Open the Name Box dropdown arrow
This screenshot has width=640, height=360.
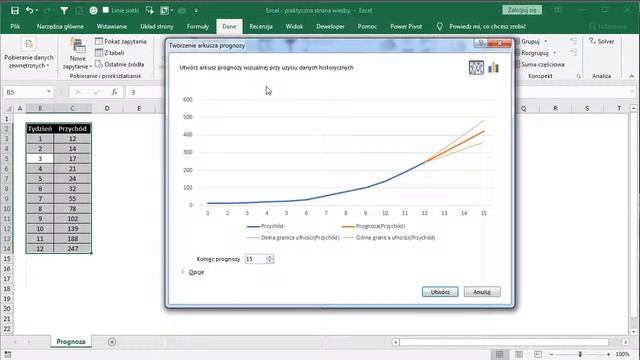coord(49,92)
